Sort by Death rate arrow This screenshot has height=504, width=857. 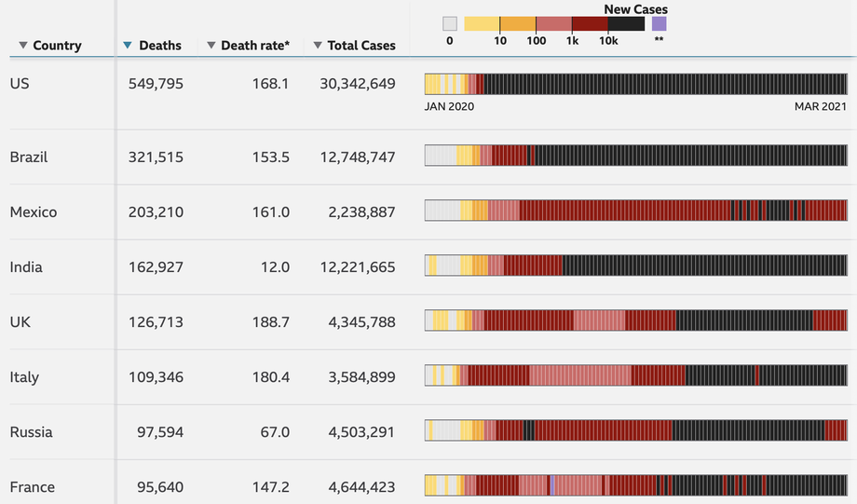point(211,46)
